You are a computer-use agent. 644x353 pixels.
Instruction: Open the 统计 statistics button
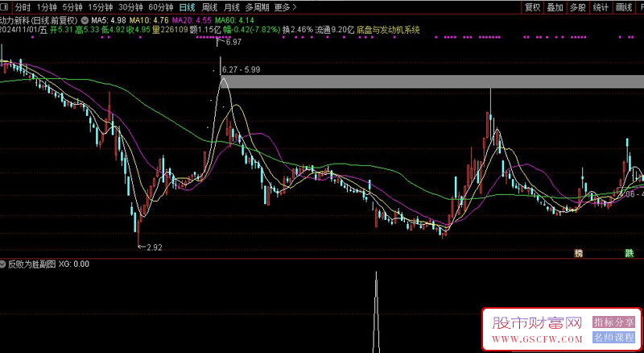click(601, 7)
